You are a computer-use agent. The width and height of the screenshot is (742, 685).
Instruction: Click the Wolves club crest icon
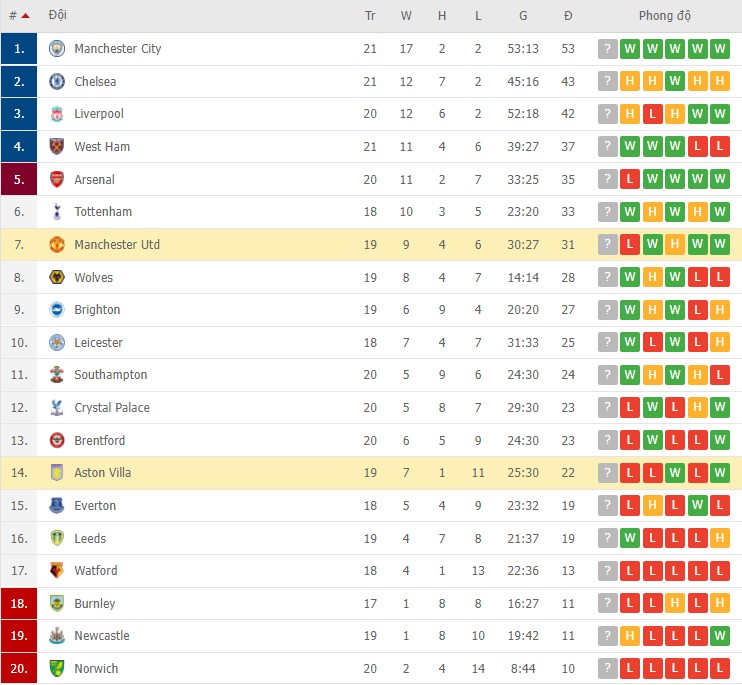coord(57,277)
